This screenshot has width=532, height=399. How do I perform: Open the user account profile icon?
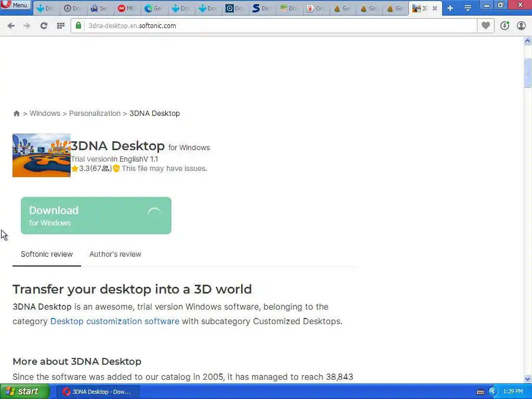point(521,26)
